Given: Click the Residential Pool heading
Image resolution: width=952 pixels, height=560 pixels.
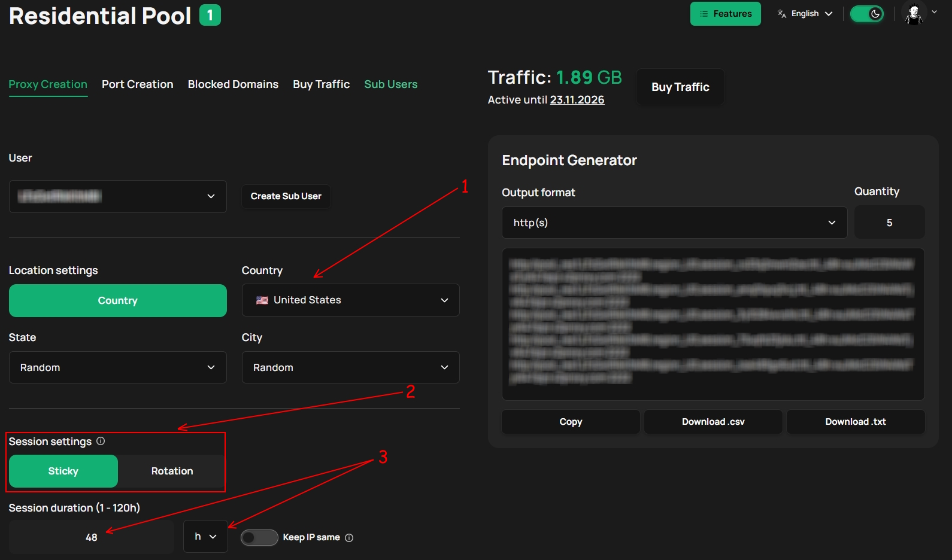Looking at the screenshot, I should (x=100, y=16).
